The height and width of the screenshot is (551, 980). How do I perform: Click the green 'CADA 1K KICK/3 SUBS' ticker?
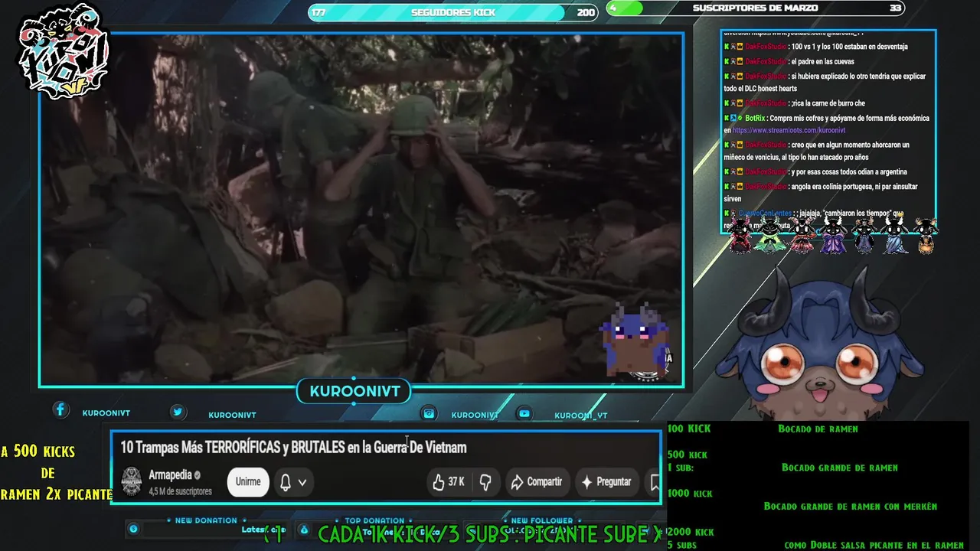[x=490, y=534]
